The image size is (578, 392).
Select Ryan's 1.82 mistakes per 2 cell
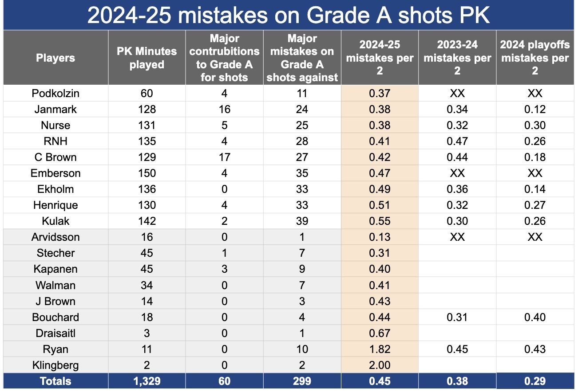[380, 349]
